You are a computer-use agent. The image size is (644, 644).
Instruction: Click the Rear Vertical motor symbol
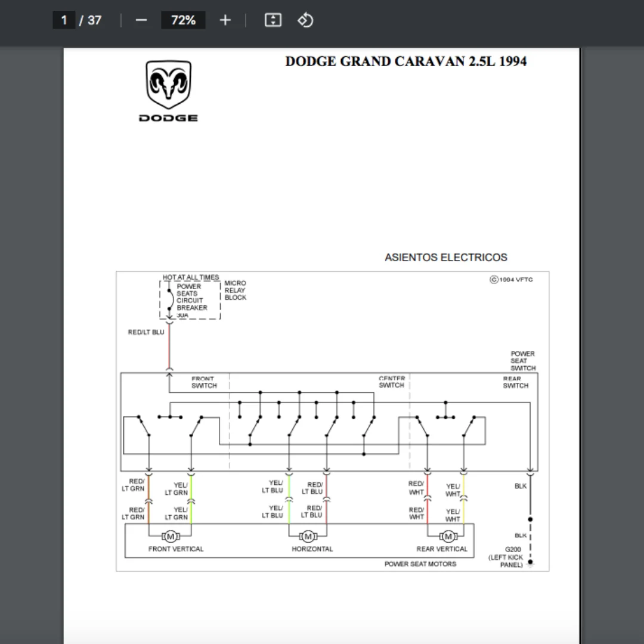tap(448, 537)
